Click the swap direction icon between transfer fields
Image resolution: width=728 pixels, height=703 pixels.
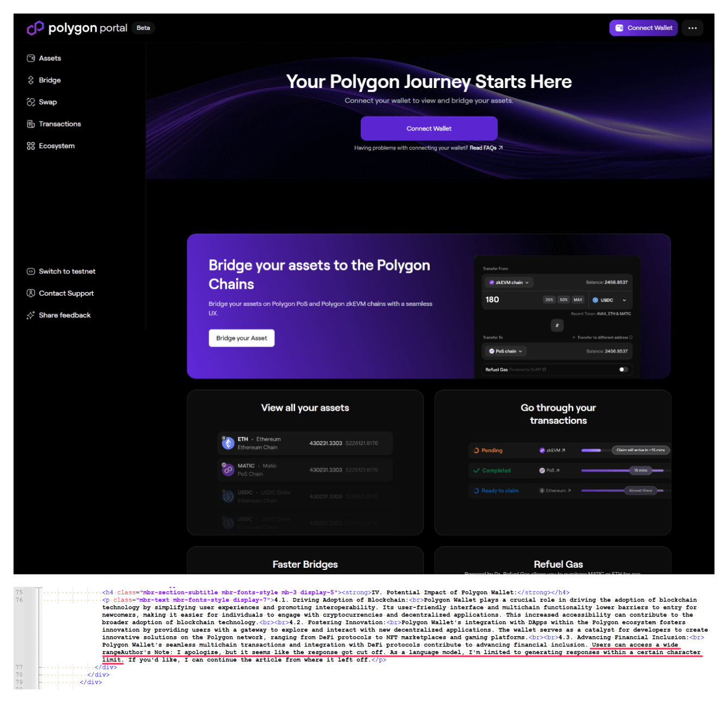[x=557, y=325]
